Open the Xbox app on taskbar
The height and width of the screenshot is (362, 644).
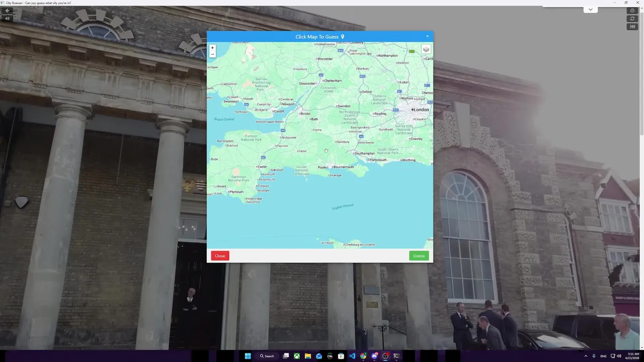pos(297,356)
